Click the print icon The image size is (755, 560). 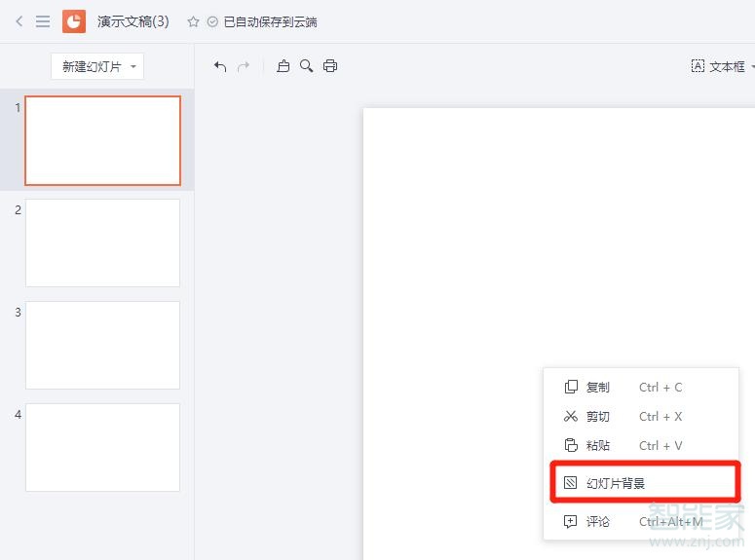[x=330, y=66]
